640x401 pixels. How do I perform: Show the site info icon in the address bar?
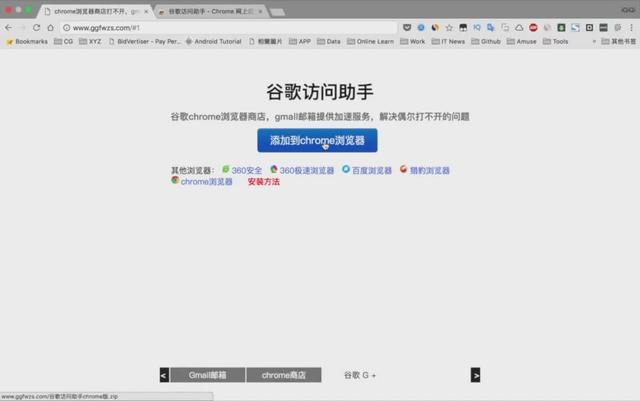coord(67,28)
